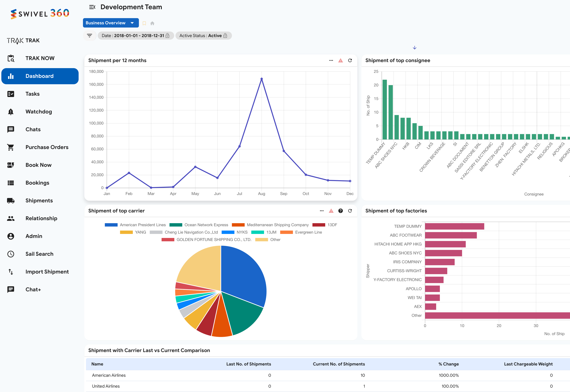Viewport: 570px width, 392px height.
Task: Click the Admin account icon
Action: click(x=11, y=236)
